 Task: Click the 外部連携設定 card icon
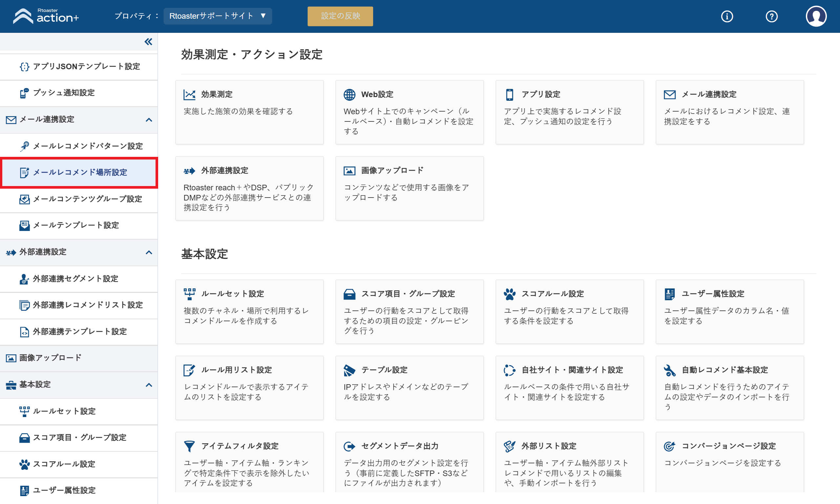click(x=189, y=171)
